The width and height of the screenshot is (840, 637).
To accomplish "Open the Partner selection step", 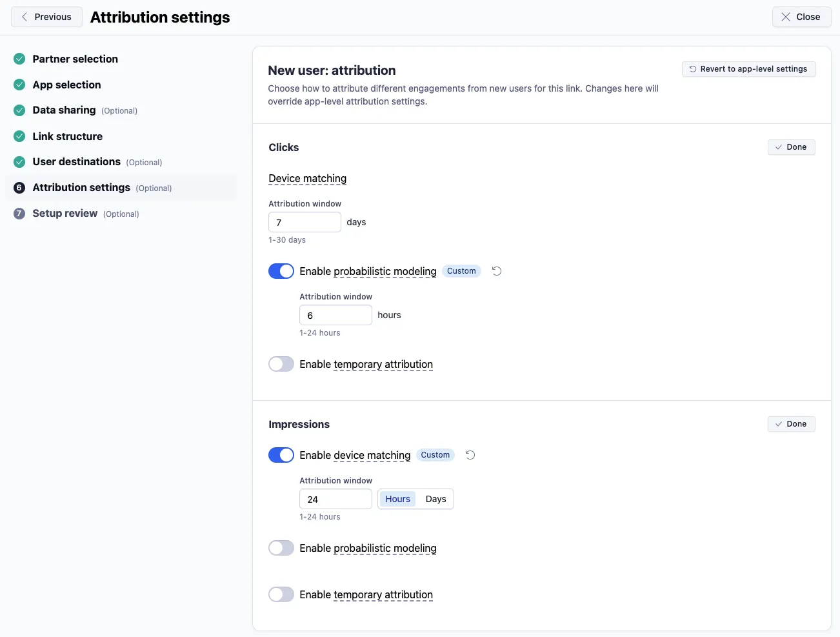I will (x=75, y=59).
